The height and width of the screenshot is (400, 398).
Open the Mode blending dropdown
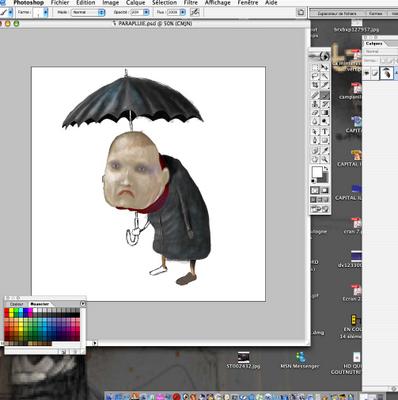tap(87, 12)
